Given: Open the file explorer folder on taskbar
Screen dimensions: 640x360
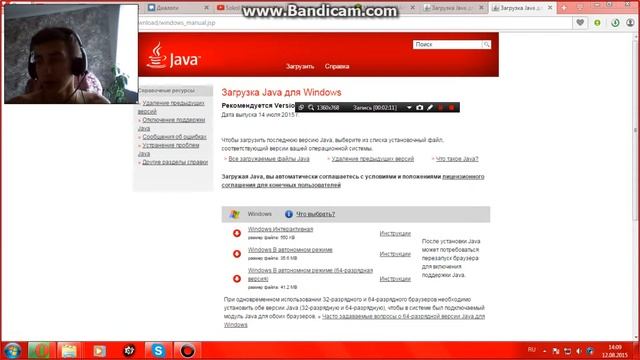Looking at the screenshot, I should [x=69, y=351].
